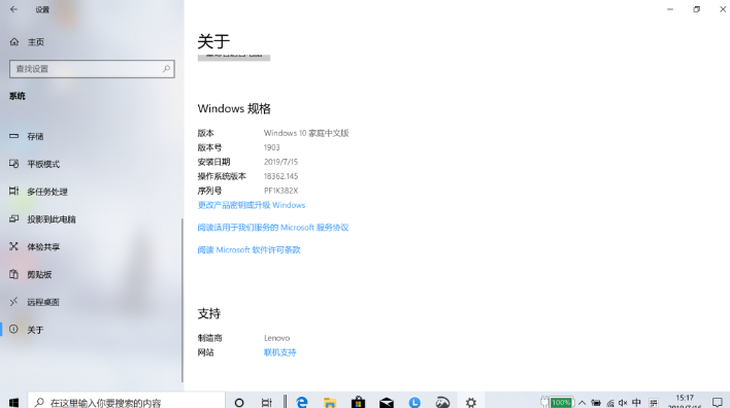
Task: Select 平板模式 in the sidebar
Action: pos(43,164)
